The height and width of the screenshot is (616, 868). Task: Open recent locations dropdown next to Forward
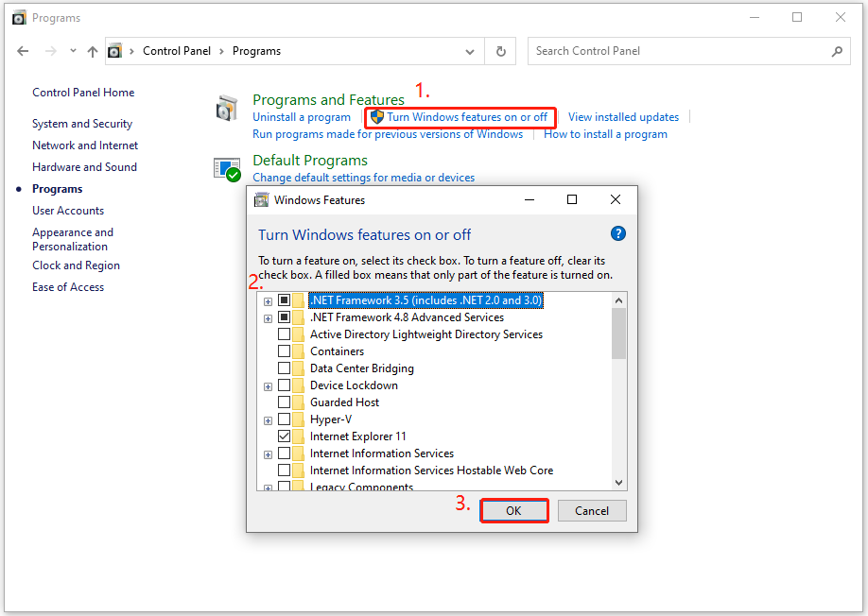click(73, 51)
